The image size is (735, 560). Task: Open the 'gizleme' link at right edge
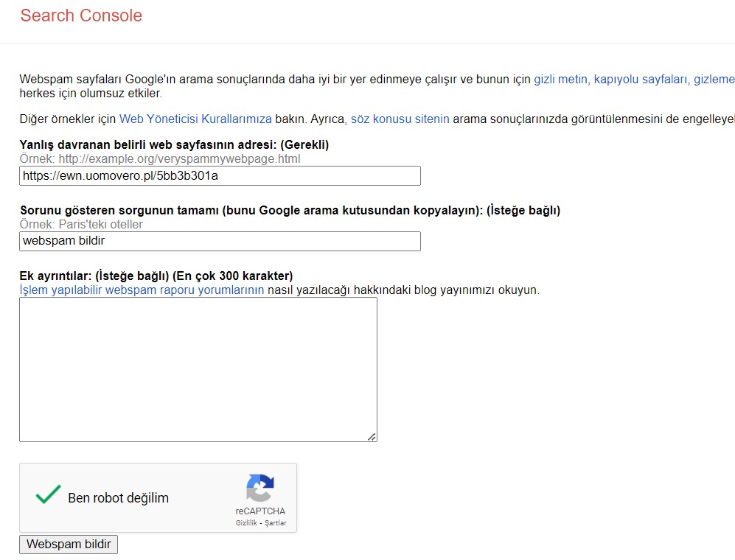tap(714, 79)
